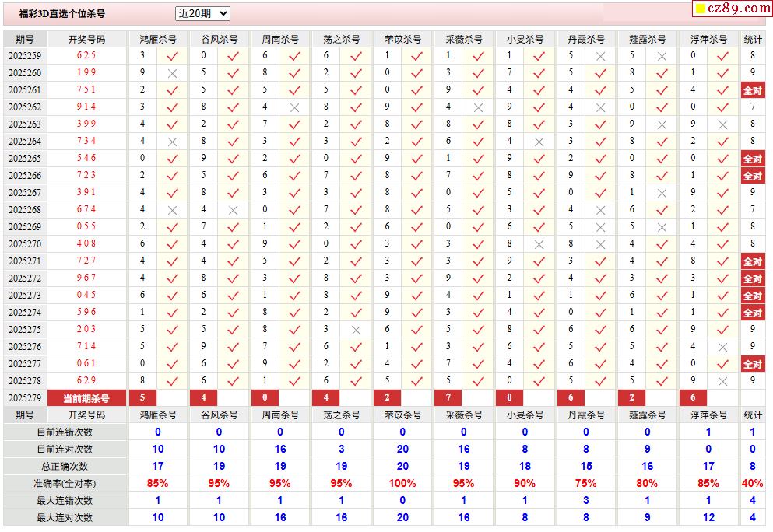The image size is (773, 532).
Task: Click the 总正确次数 row label
Action: [x=65, y=467]
